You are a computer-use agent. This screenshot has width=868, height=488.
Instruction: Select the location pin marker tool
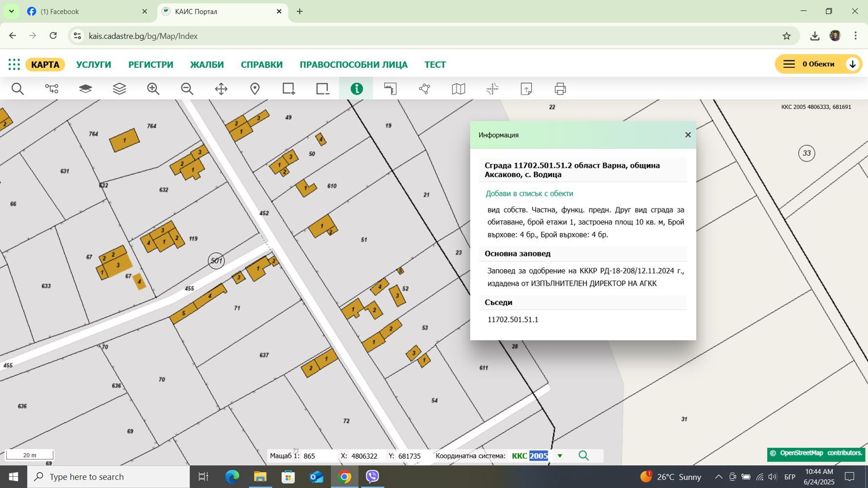255,89
